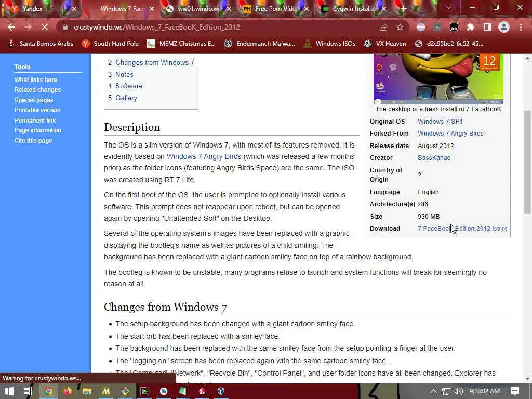
Task: Share this page via share icon
Action: point(383,27)
